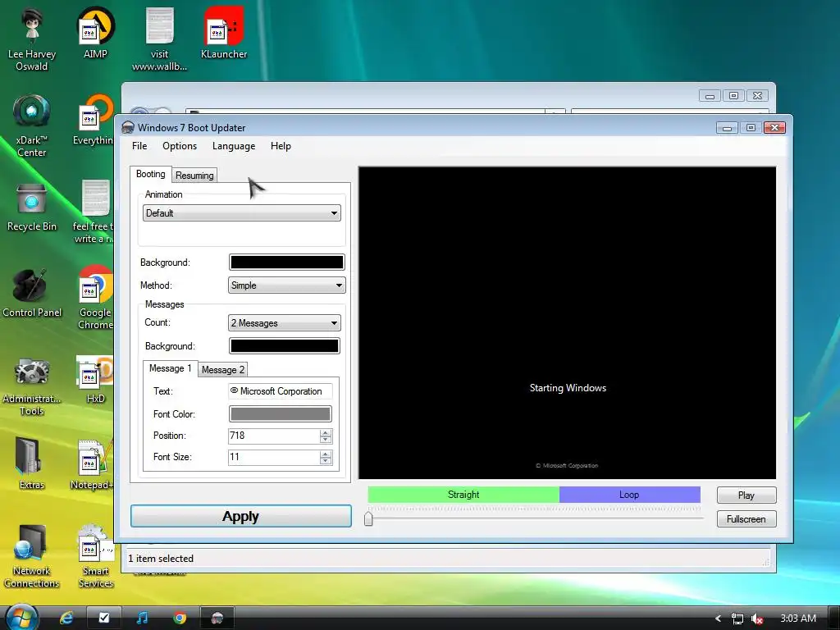
Task: Decrease the Font Size spinner
Action: click(326, 461)
